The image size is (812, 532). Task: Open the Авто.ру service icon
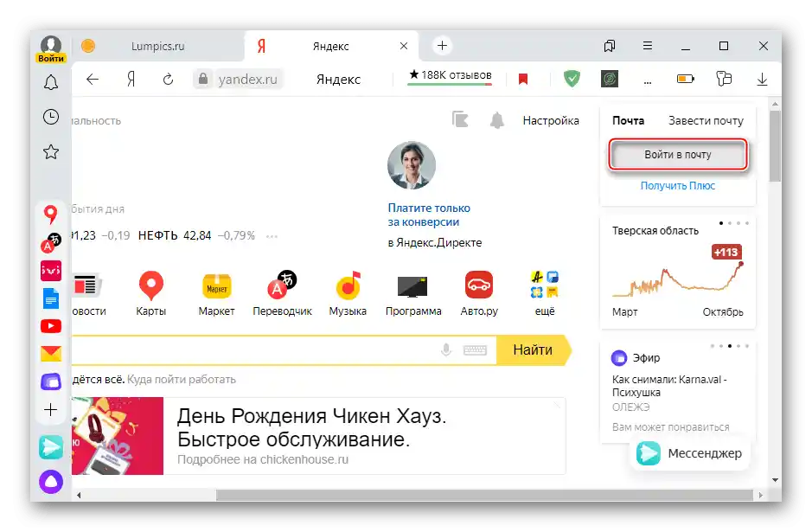tap(479, 285)
